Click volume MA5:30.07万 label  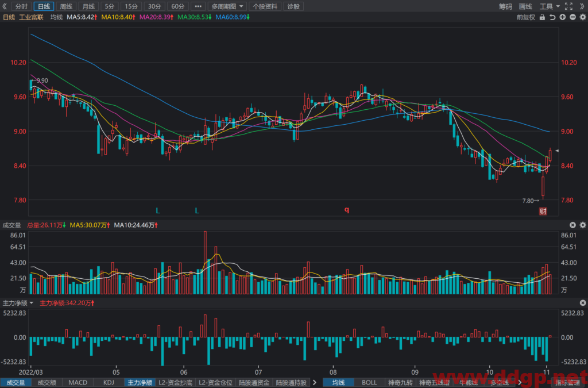[90, 225]
